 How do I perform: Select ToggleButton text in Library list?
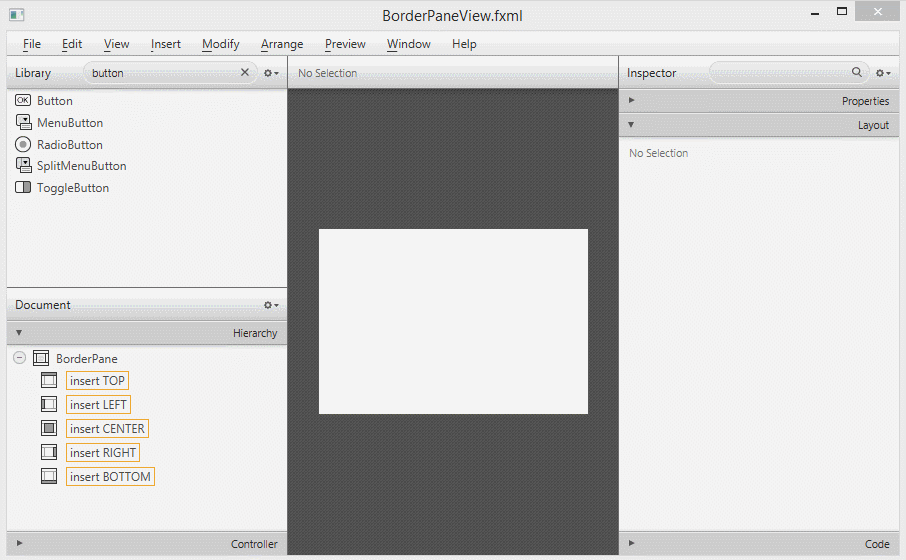(x=73, y=188)
